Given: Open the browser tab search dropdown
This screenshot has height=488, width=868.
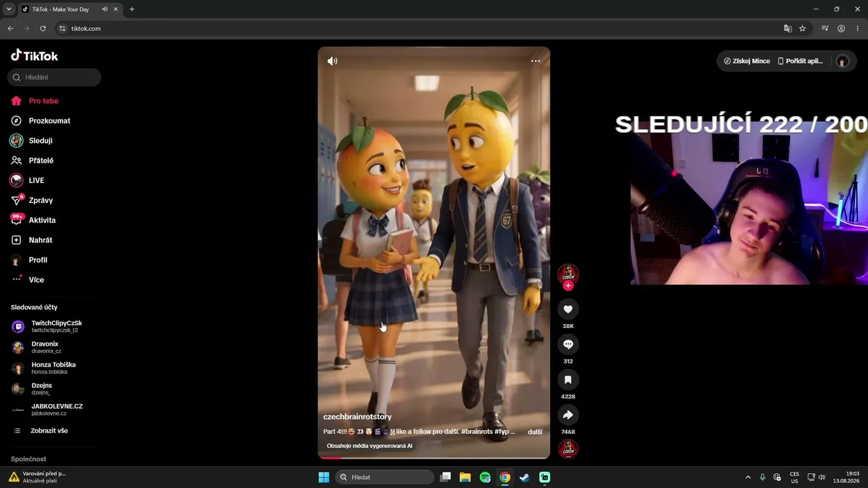Looking at the screenshot, I should (x=9, y=9).
